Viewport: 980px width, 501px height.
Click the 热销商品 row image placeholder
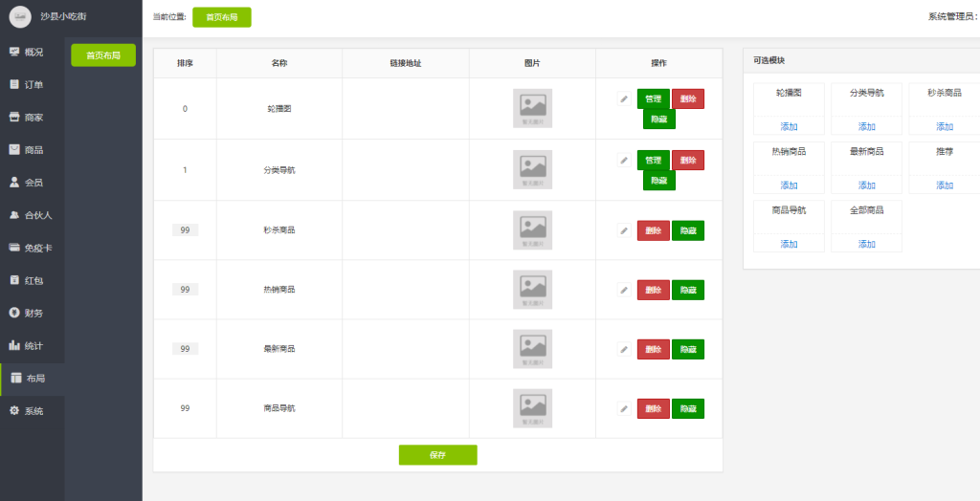point(532,290)
